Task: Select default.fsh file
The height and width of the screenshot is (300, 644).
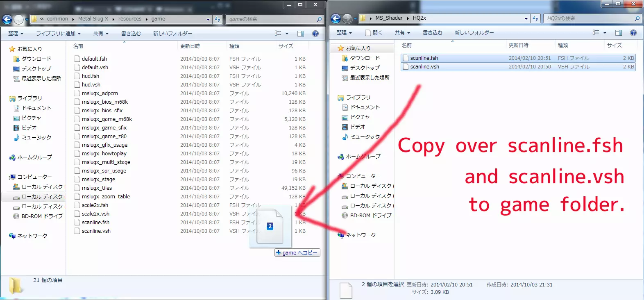Action: (x=94, y=59)
